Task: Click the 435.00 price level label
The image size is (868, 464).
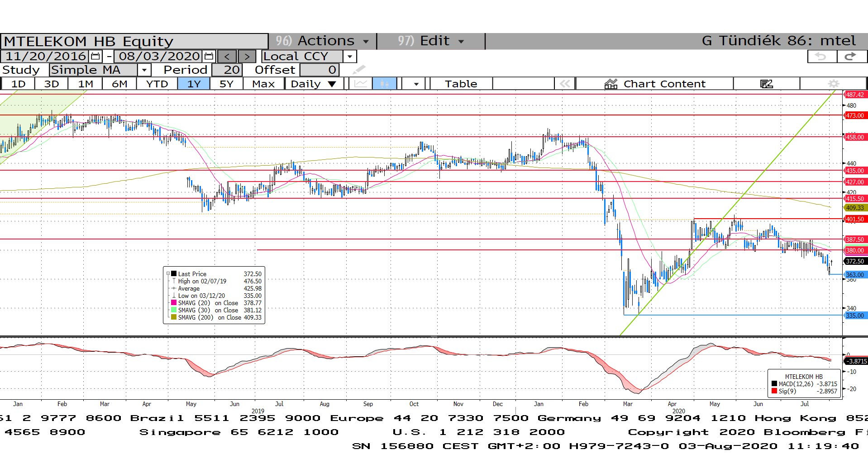Action: [x=855, y=171]
